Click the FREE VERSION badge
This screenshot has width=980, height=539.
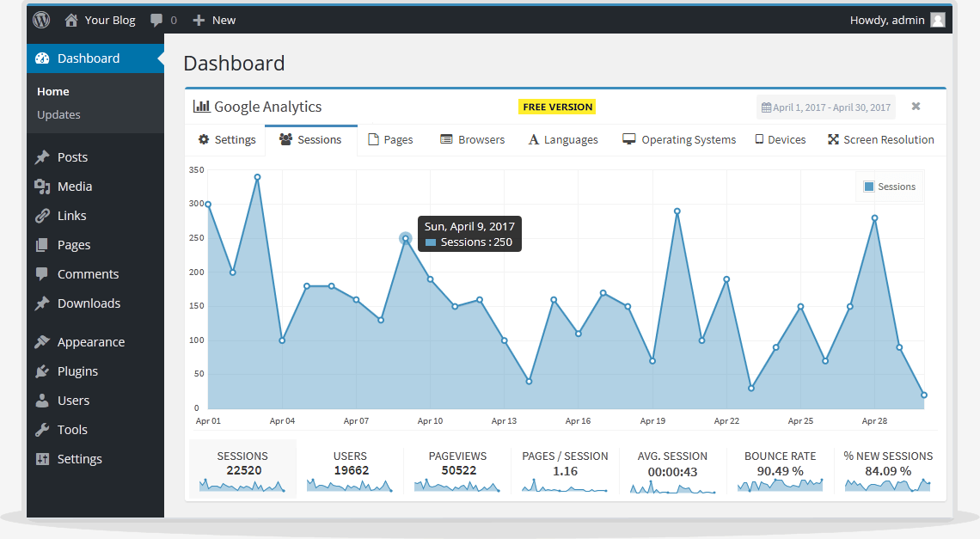557,107
